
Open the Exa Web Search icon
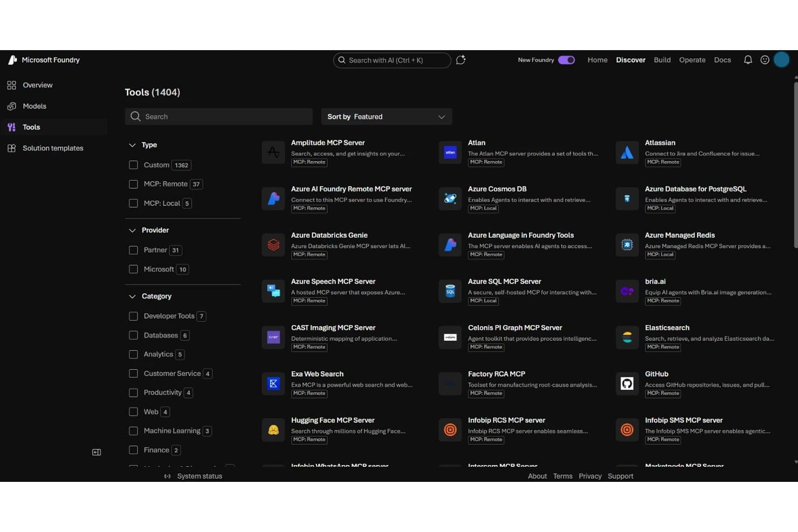click(x=273, y=383)
